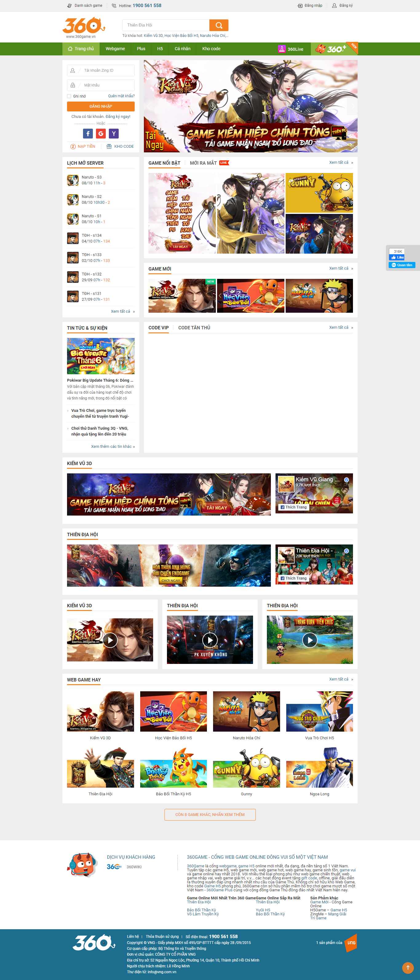Click TĐH - s134 server icon
This screenshot has height=980, width=420.
[x=73, y=238]
